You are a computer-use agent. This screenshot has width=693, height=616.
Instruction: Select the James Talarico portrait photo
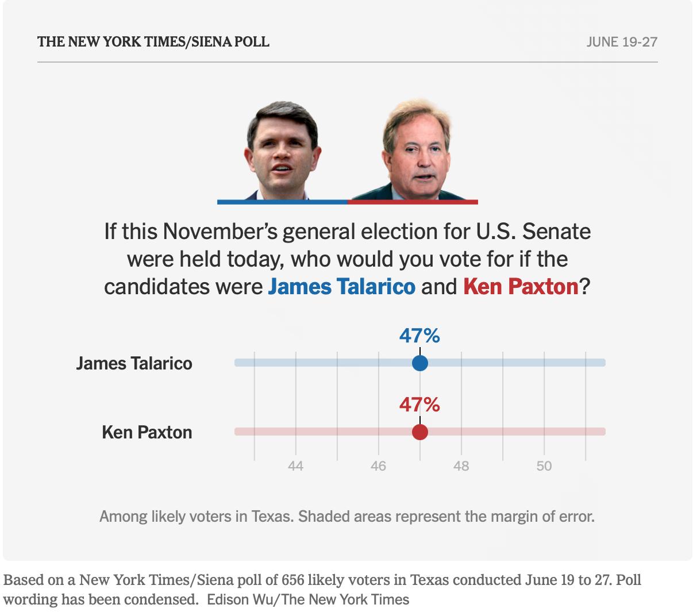click(282, 151)
